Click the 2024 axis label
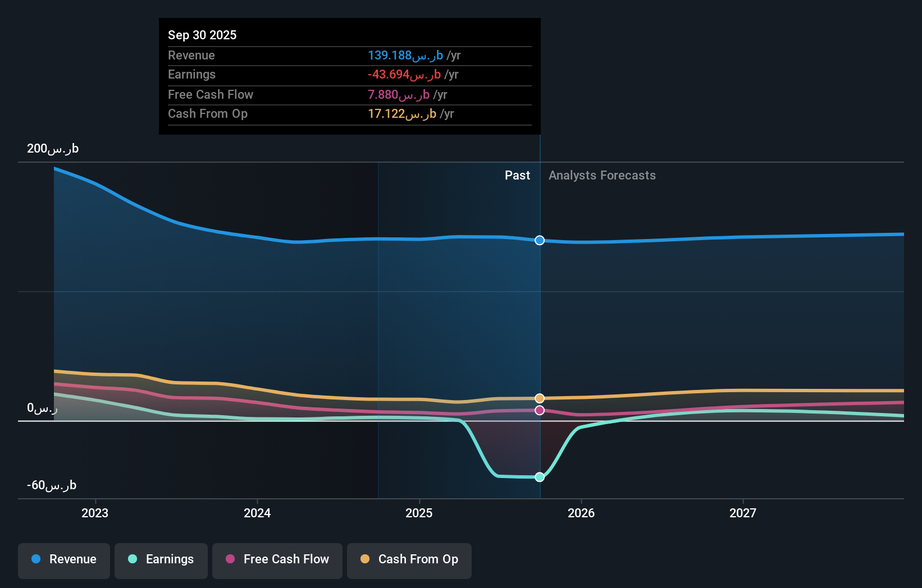This screenshot has width=922, height=588. click(257, 512)
